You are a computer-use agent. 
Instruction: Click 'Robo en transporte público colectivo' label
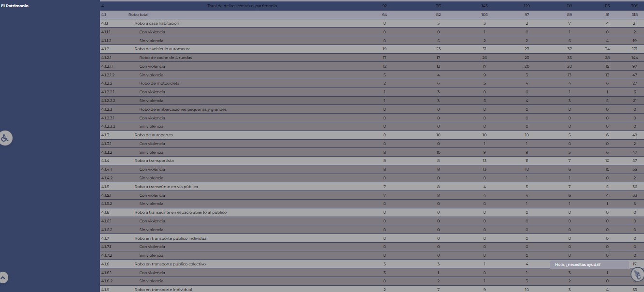[x=170, y=264]
